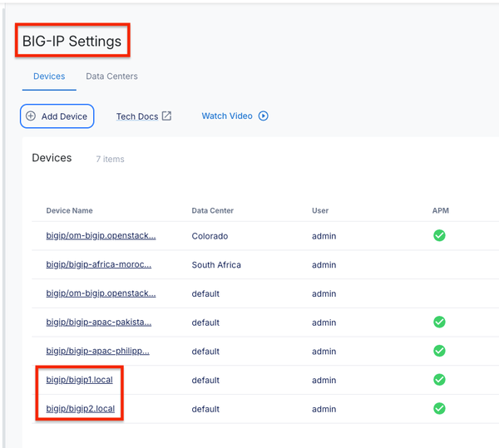This screenshot has width=499, height=448.
Task: Open the om-bigip.openstack device in Colorado
Action: 101,236
